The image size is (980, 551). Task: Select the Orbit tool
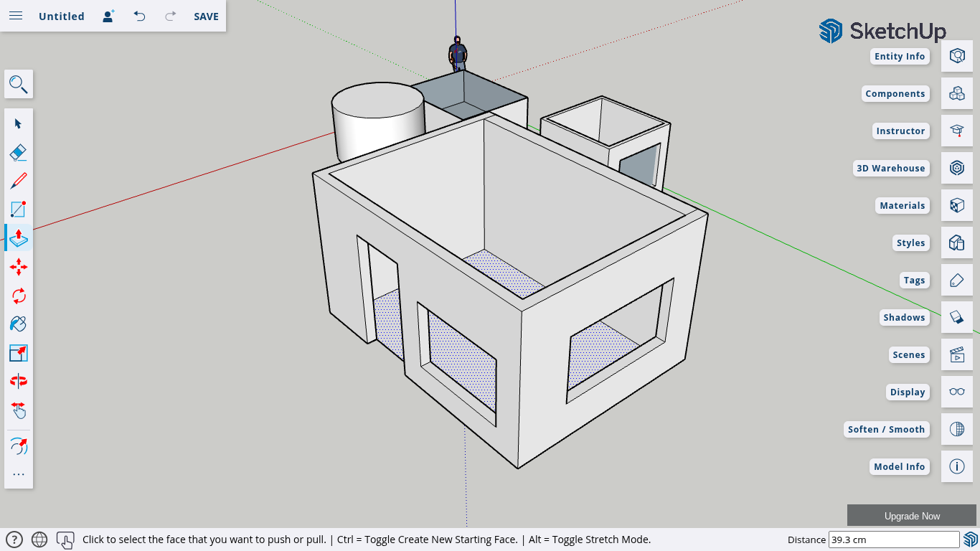coord(19,382)
